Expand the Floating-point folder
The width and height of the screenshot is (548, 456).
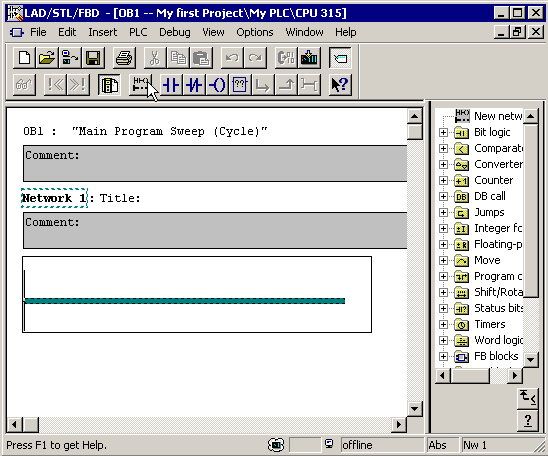[x=443, y=244]
